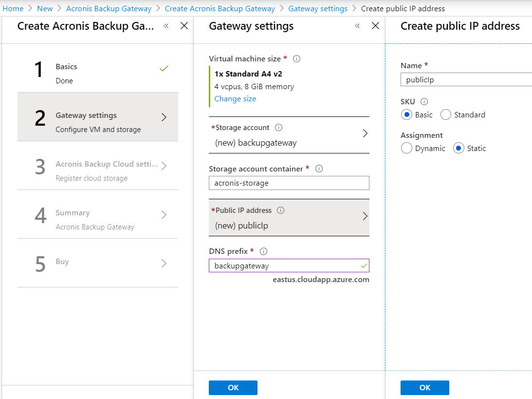Click OK in Create public IP address blade
532x399 pixels.
(x=425, y=388)
